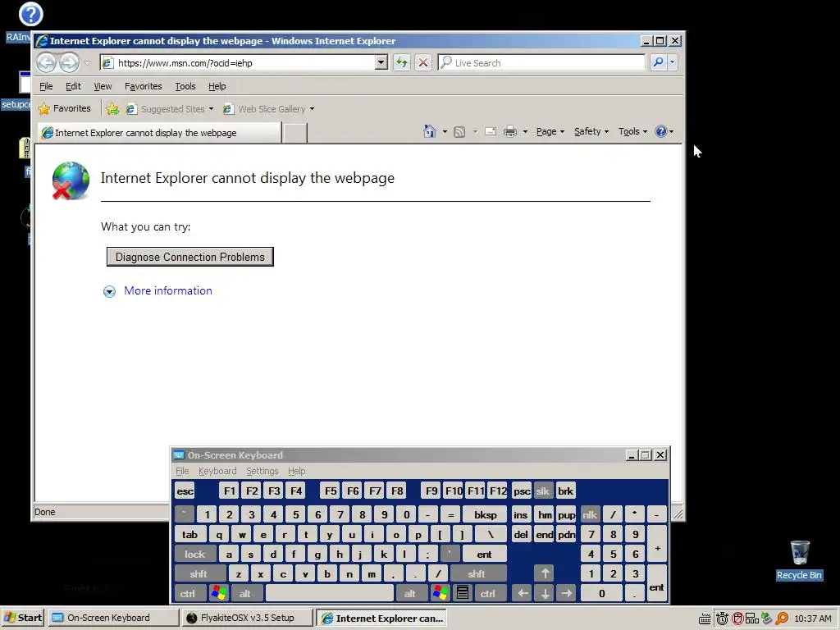This screenshot has height=630, width=840.
Task: Click the space bar on On-Screen Keyboard
Action: pos(330,593)
